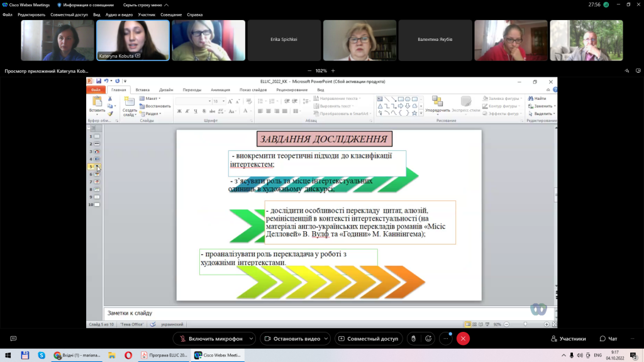
Task: Toggle the microphone with Включить микрофон
Action: (211, 339)
